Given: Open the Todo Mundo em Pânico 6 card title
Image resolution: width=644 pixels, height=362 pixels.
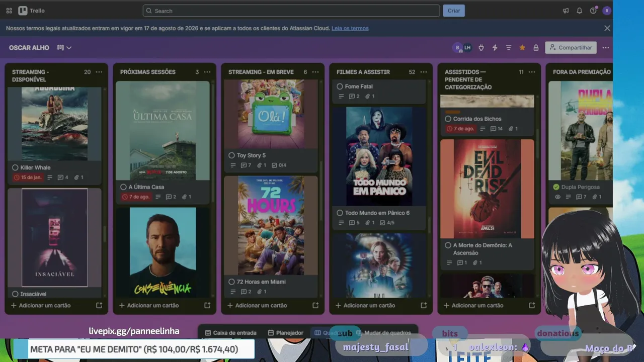Looking at the screenshot, I should (x=377, y=213).
